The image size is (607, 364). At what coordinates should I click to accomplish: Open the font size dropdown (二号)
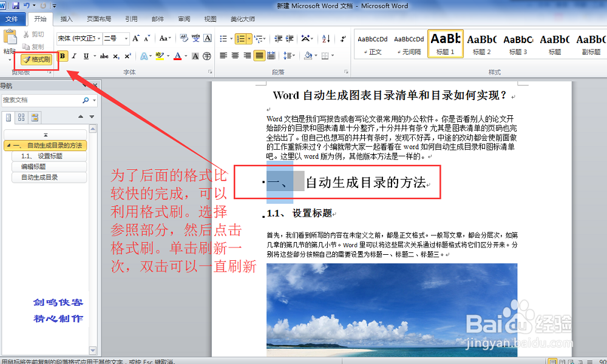[126, 38]
